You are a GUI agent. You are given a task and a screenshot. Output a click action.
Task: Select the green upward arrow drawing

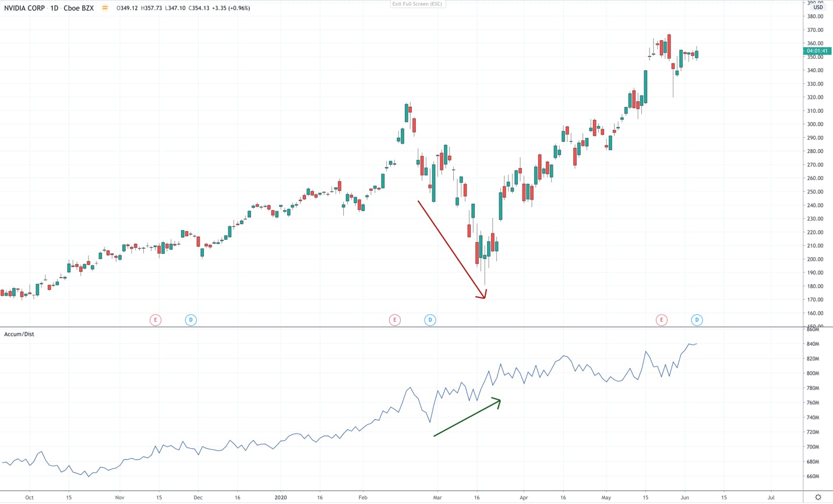(x=467, y=417)
